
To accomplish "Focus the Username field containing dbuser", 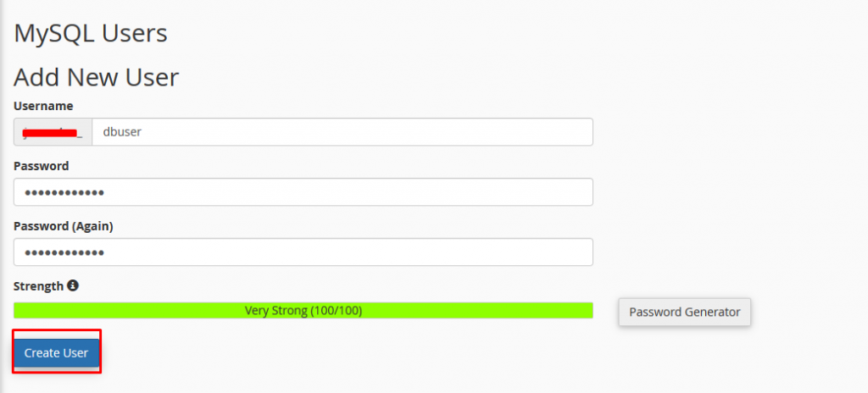I will (x=342, y=132).
